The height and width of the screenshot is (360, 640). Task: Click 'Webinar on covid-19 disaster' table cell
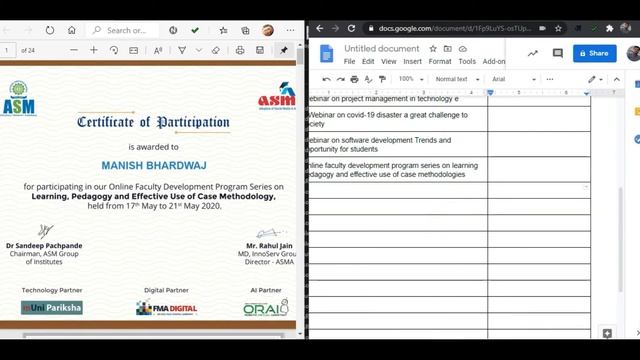pos(398,119)
